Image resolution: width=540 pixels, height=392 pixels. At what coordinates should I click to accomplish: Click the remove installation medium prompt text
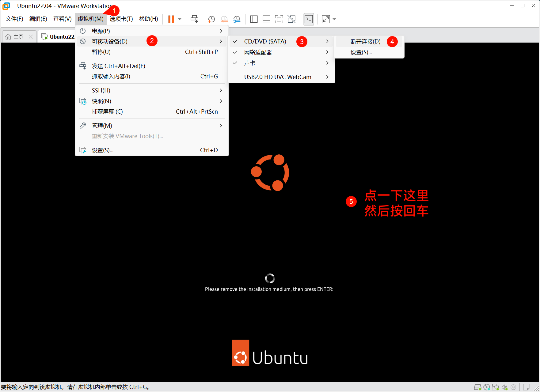point(269,289)
